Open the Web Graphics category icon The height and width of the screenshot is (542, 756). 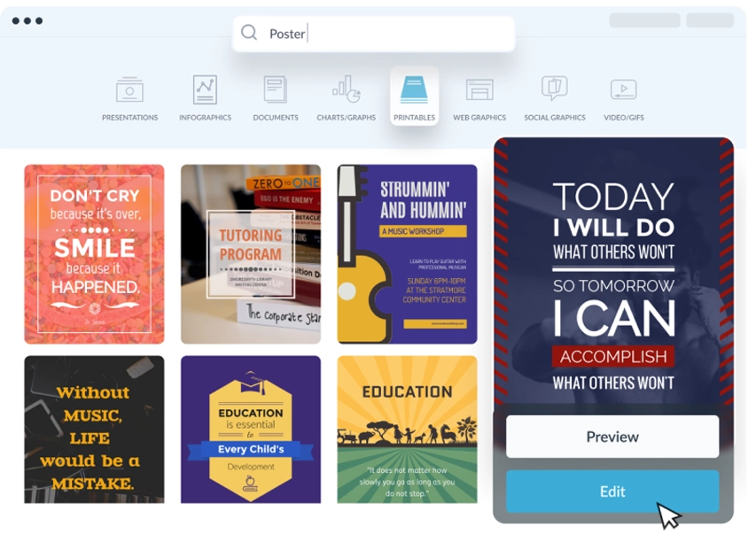pos(479,90)
